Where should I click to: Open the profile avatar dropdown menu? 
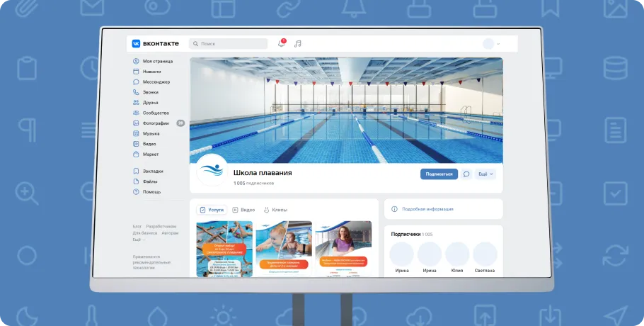pos(491,44)
